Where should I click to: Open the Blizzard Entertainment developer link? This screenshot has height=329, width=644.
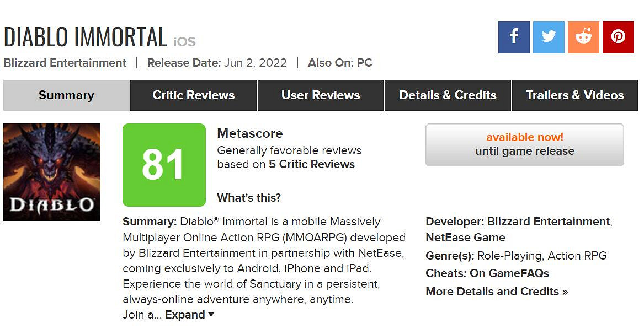click(548, 222)
